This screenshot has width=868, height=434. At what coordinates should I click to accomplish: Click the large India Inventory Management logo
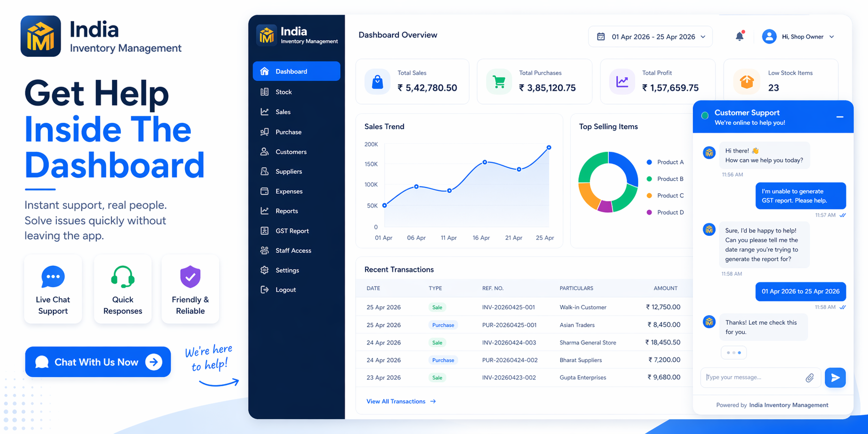(x=41, y=36)
